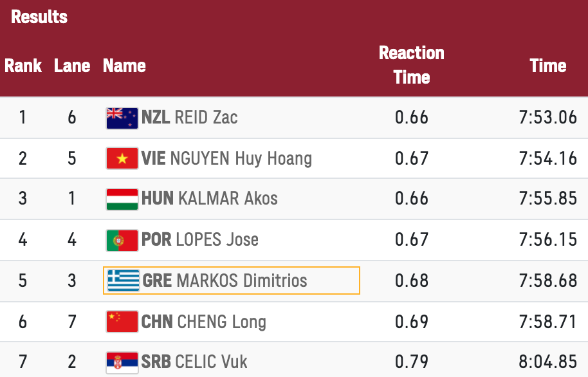The width and height of the screenshot is (588, 377).
Task: Click the Hungary flag icon
Action: [x=122, y=199]
